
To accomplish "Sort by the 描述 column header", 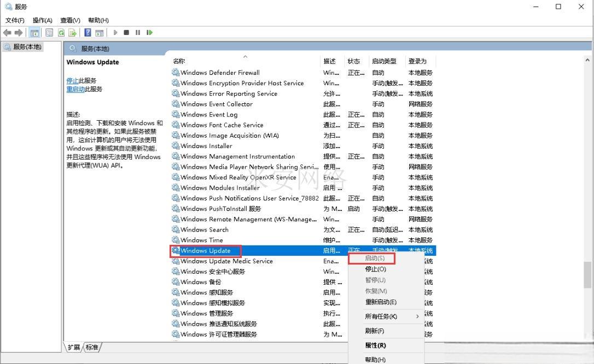I will (332, 61).
